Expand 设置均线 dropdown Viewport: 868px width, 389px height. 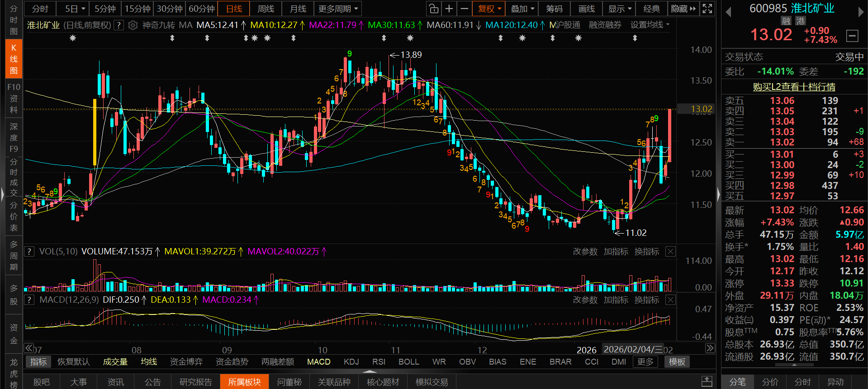click(650, 25)
